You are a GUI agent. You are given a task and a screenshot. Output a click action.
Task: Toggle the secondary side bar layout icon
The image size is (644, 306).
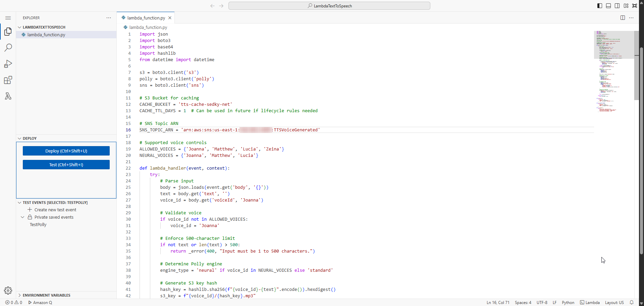[x=617, y=6]
